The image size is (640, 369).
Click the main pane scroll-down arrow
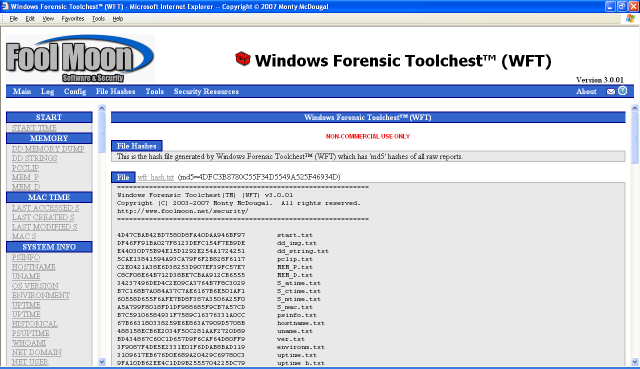(635, 362)
